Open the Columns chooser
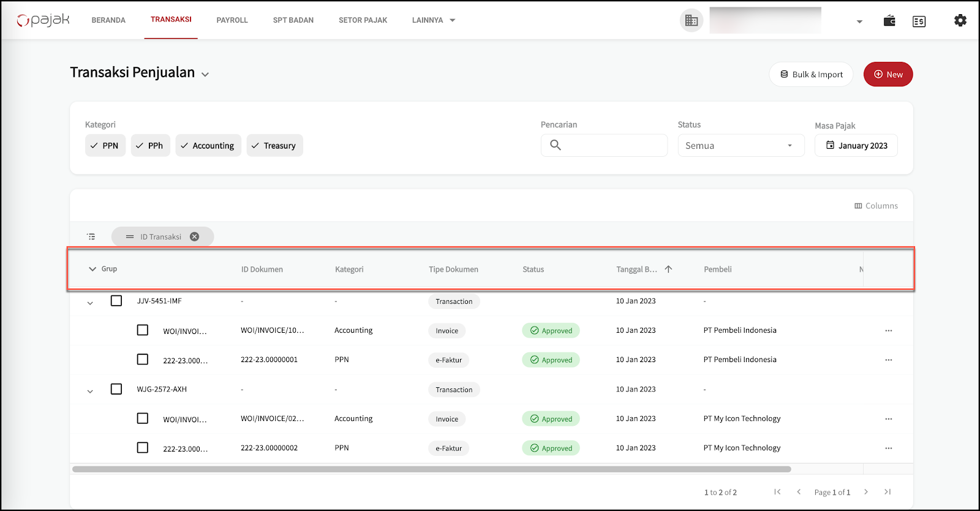This screenshot has width=980, height=511. [x=876, y=206]
